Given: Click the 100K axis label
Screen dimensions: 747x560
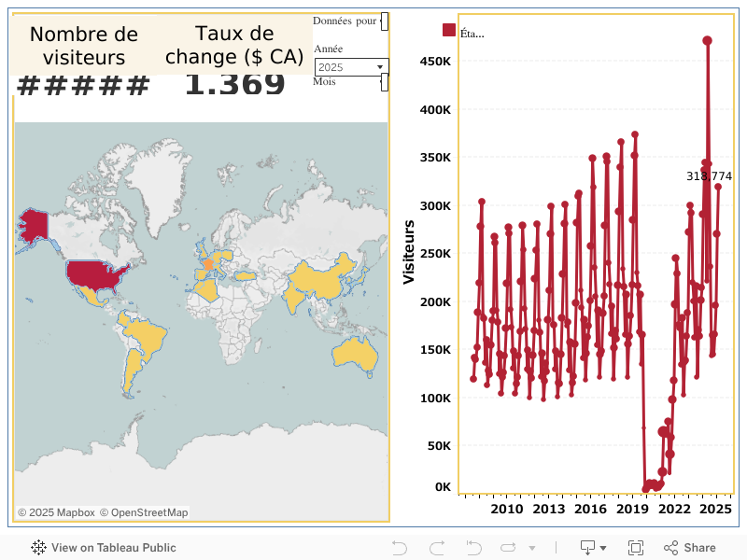Looking at the screenshot, I should point(435,399).
